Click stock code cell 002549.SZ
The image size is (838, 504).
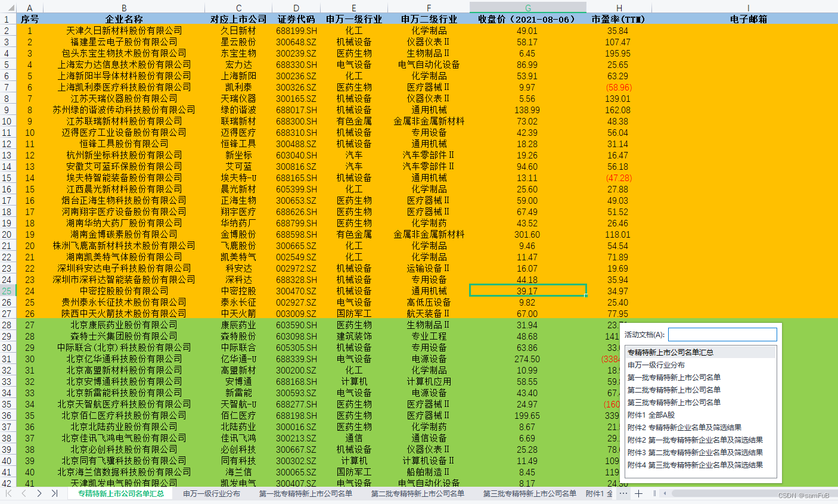pyautogui.click(x=296, y=257)
